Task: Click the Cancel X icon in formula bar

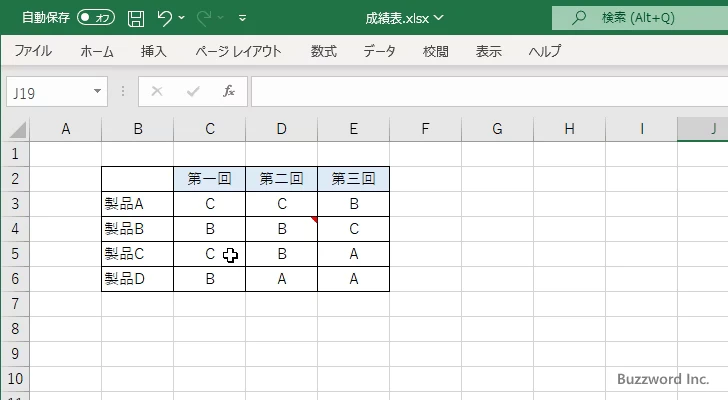Action: [x=157, y=91]
